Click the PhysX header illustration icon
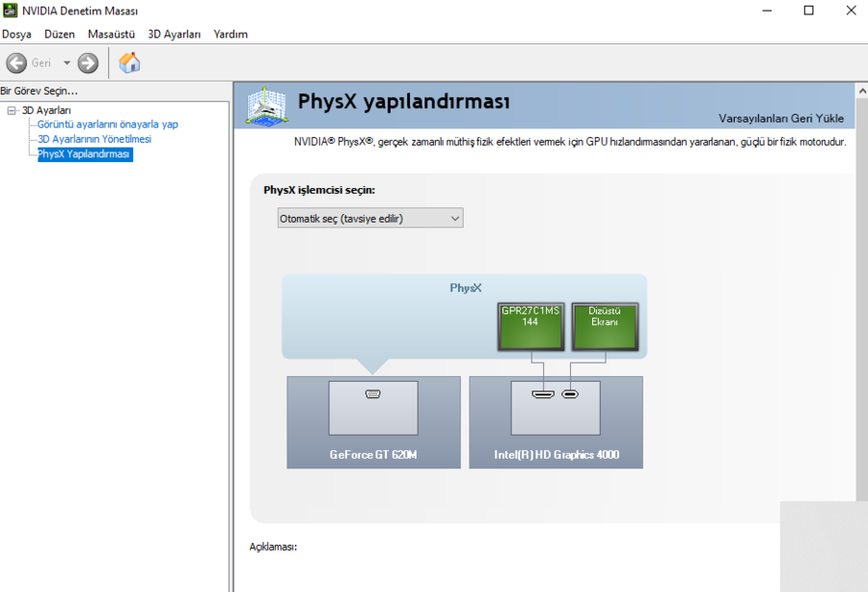This screenshot has height=592, width=868. coord(266,106)
